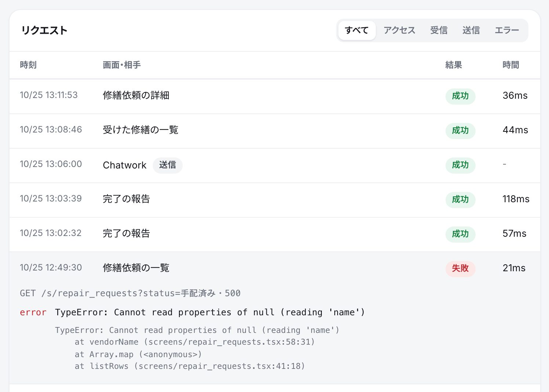Click the 時間 column header
Image resolution: width=549 pixels, height=392 pixels.
pos(511,65)
